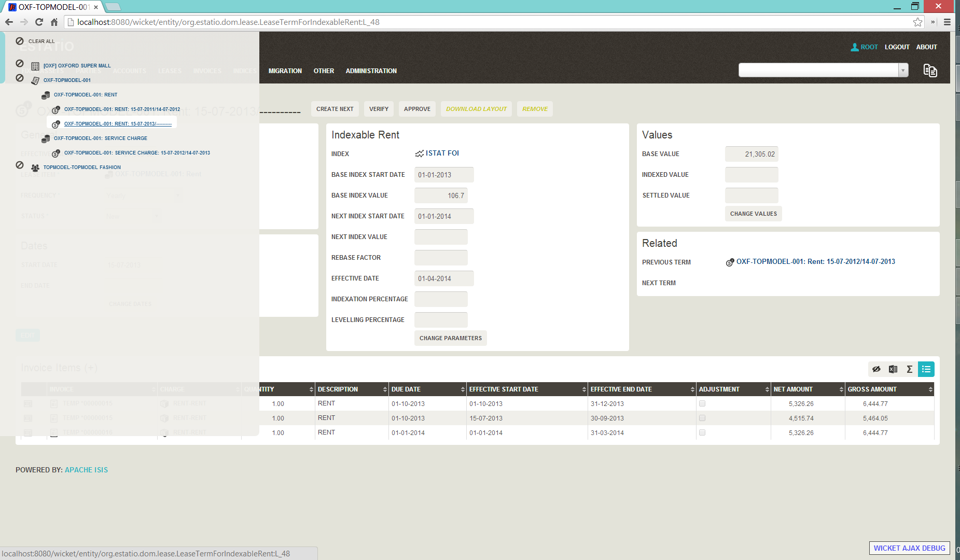960x560 pixels.
Task: Open the Administration menu
Action: point(371,71)
